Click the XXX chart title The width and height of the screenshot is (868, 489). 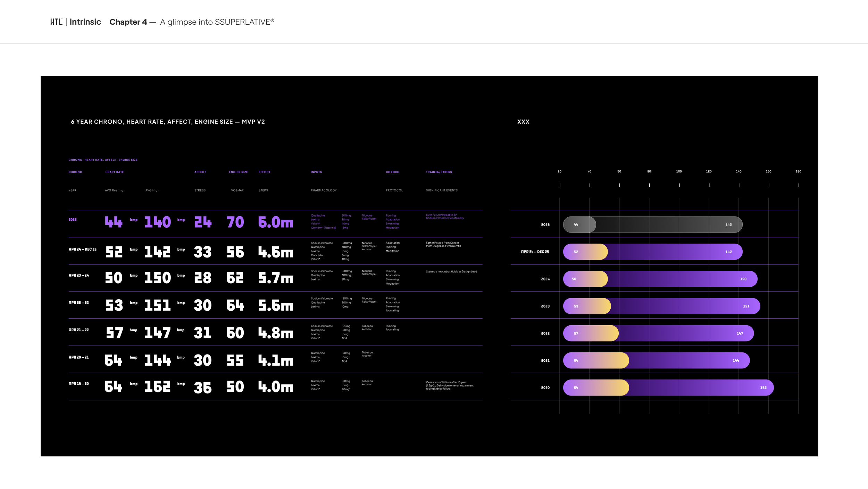(523, 122)
